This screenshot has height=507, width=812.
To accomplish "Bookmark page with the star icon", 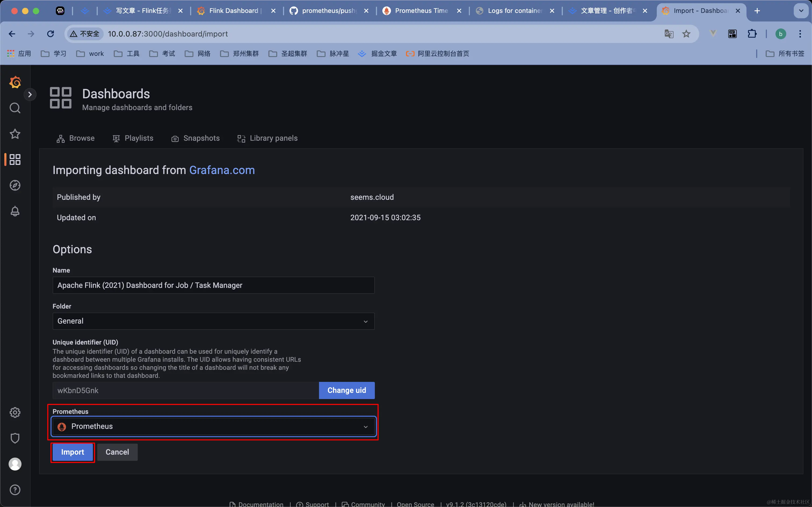I will (x=686, y=34).
